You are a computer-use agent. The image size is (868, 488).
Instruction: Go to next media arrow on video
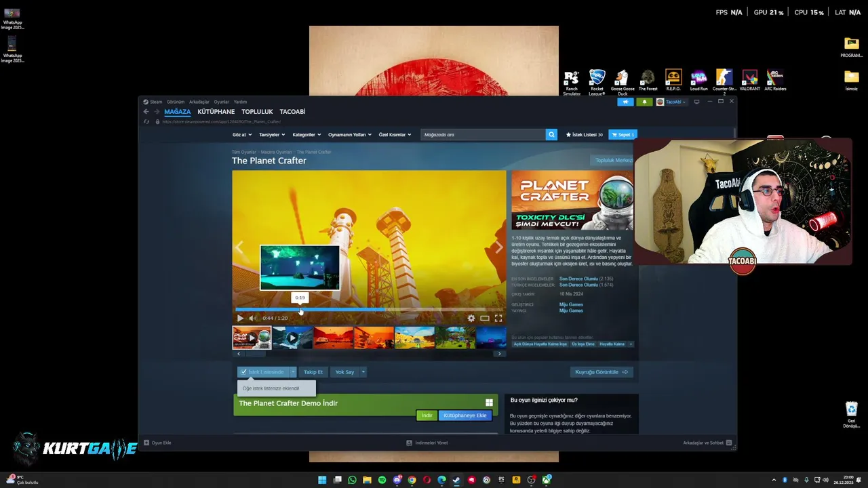coord(499,248)
